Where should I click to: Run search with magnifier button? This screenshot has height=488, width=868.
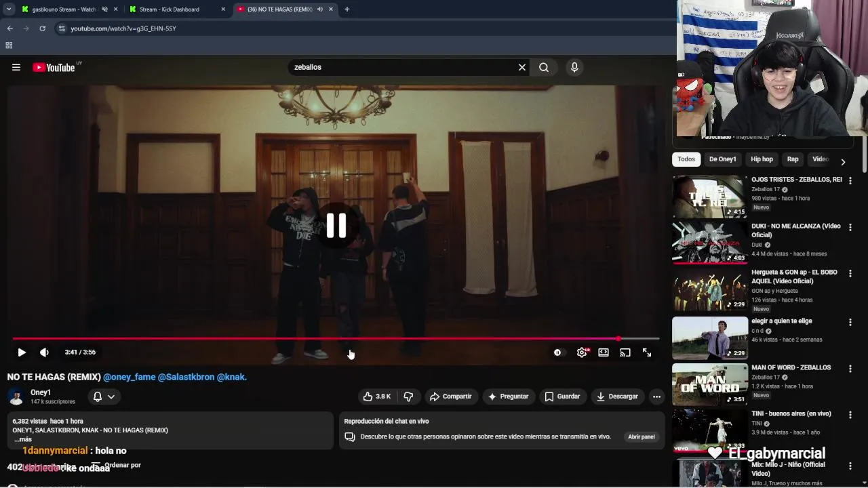tap(544, 67)
